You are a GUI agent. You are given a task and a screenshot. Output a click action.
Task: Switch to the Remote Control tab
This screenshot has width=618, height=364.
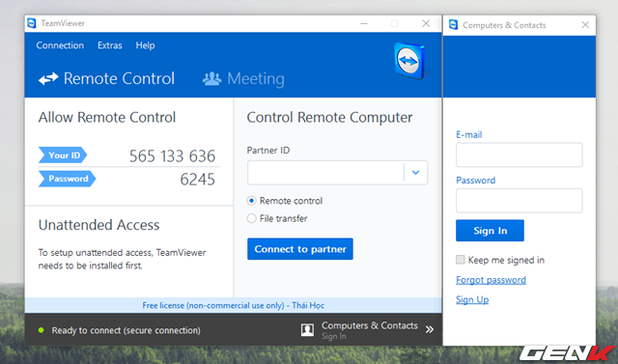(106, 78)
